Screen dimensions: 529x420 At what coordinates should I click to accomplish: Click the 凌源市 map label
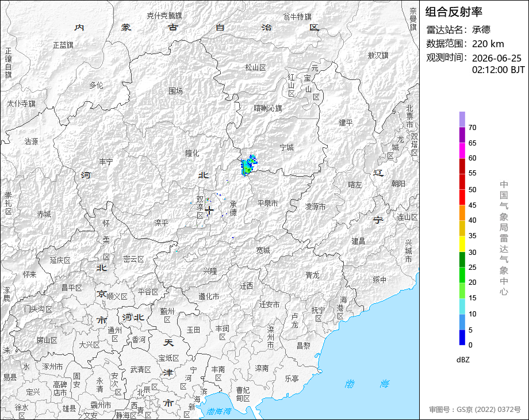(x=316, y=207)
